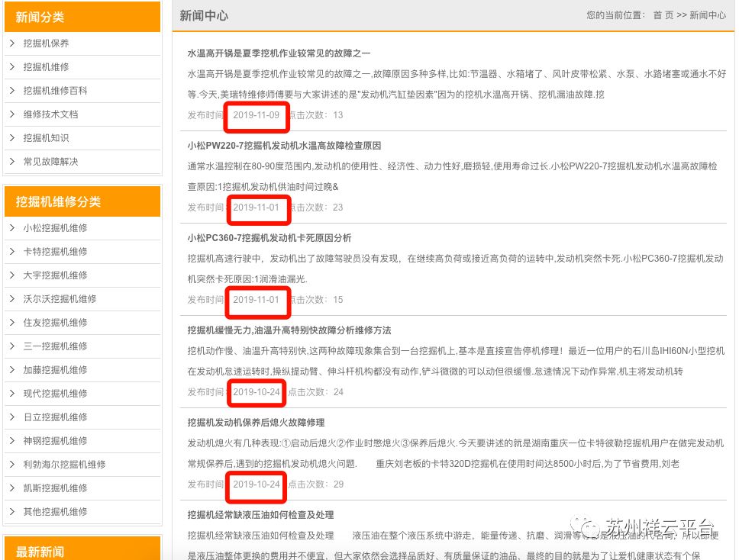Viewport: 739px width, 560px height.
Task: Click chevron arrow beside 大宇挖掘机维修
Action: 12,275
